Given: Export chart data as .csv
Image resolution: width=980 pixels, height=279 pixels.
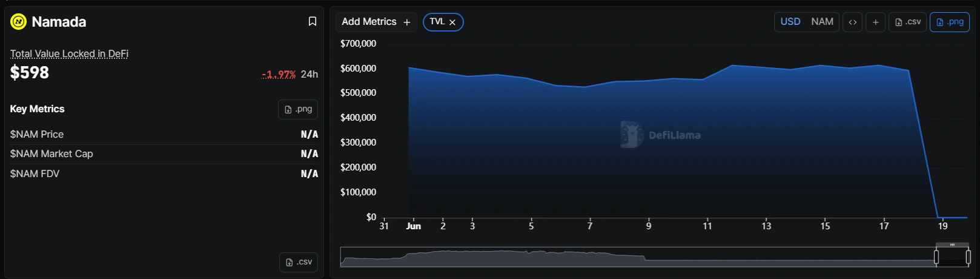Looking at the screenshot, I should [907, 22].
